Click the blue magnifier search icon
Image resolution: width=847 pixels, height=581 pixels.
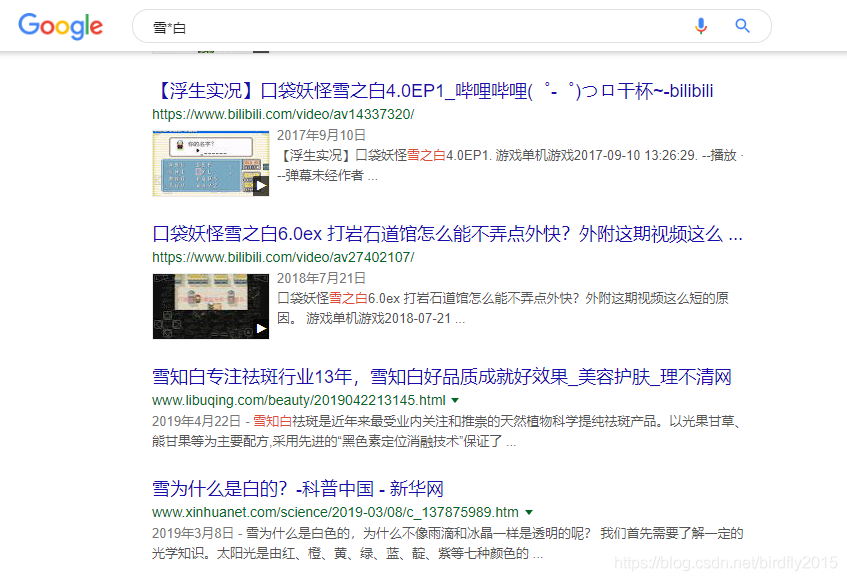click(743, 26)
